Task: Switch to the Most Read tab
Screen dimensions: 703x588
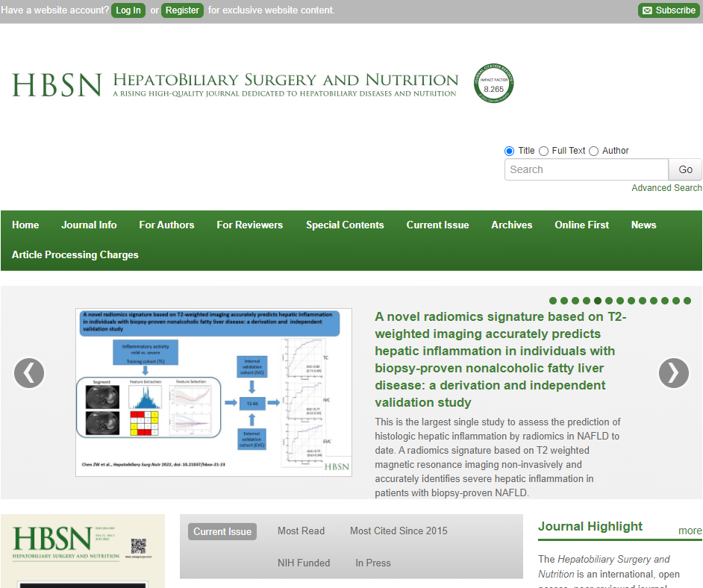Action: [x=301, y=531]
